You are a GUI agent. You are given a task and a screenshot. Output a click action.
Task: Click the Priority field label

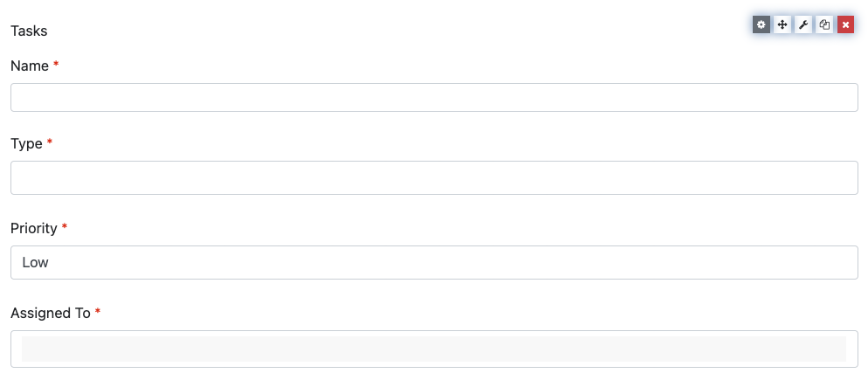[x=33, y=229]
